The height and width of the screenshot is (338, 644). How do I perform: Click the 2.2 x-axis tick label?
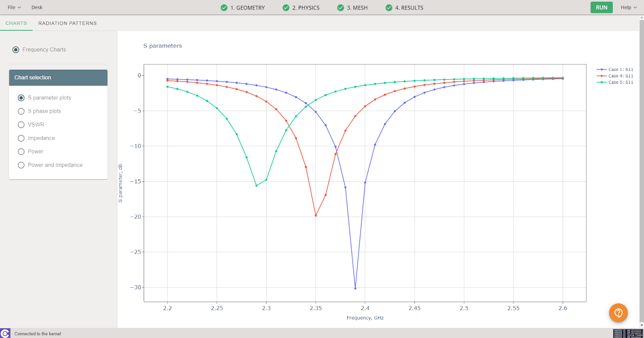[167, 308]
